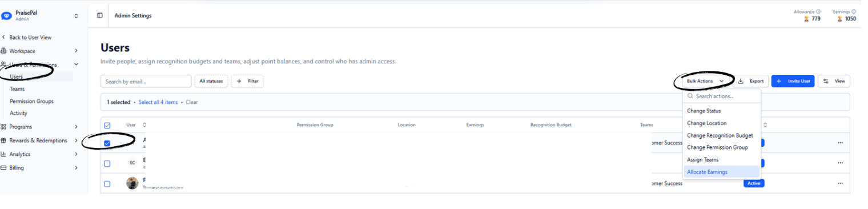Open the View settings button

click(834, 81)
